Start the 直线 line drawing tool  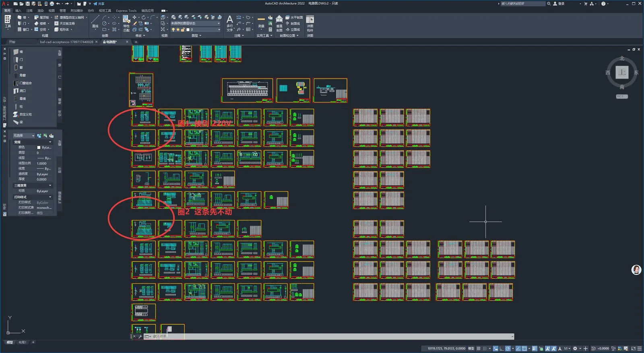(95, 22)
